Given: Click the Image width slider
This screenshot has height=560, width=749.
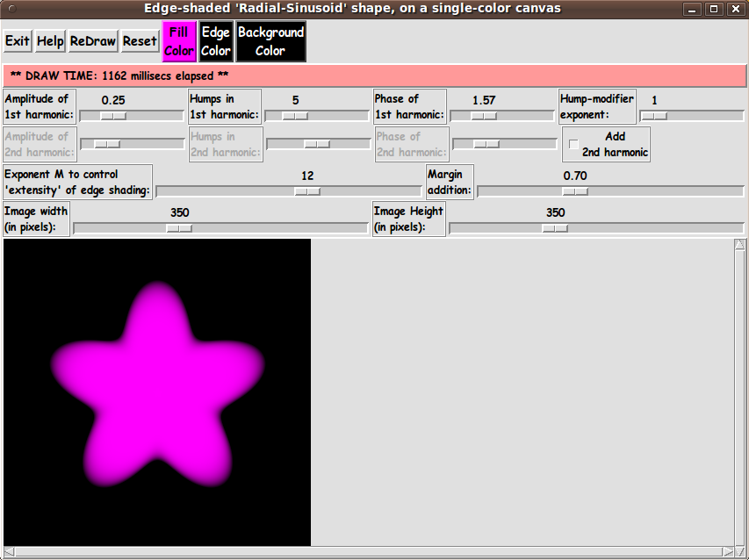Looking at the screenshot, I should (x=179, y=228).
